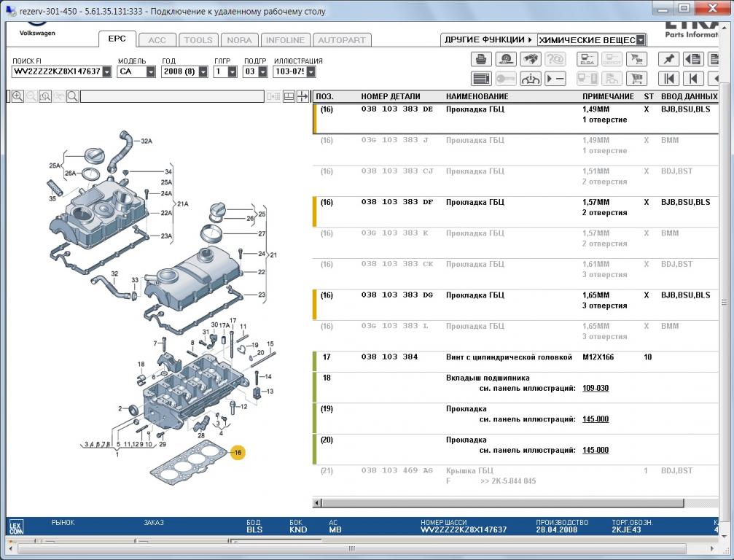Click the striped list view icon
Screen dimensions: 734x560
tap(481, 78)
